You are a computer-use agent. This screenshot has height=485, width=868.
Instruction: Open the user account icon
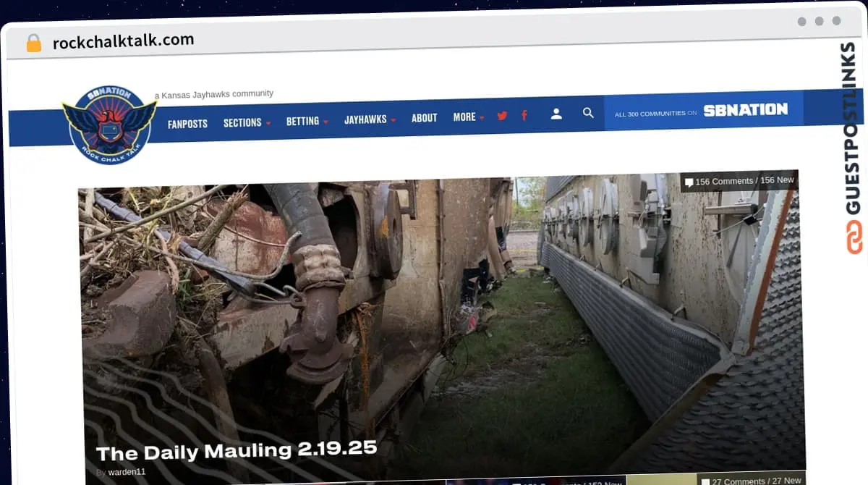[x=556, y=114]
